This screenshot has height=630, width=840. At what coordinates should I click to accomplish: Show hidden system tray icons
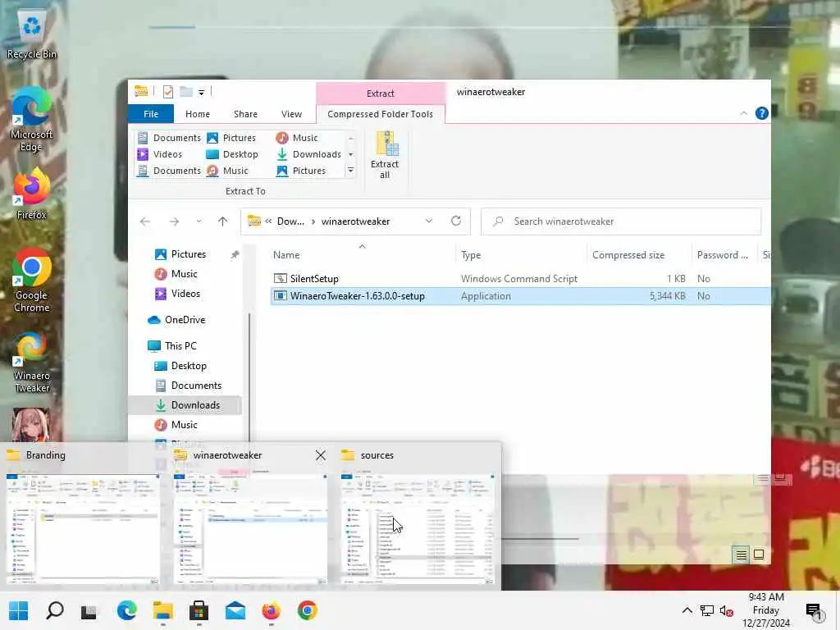coord(687,610)
